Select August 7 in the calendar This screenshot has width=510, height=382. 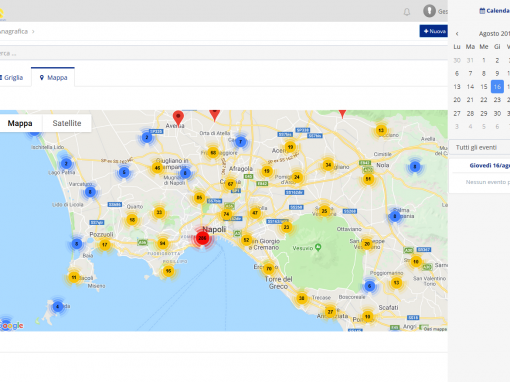[x=470, y=73]
